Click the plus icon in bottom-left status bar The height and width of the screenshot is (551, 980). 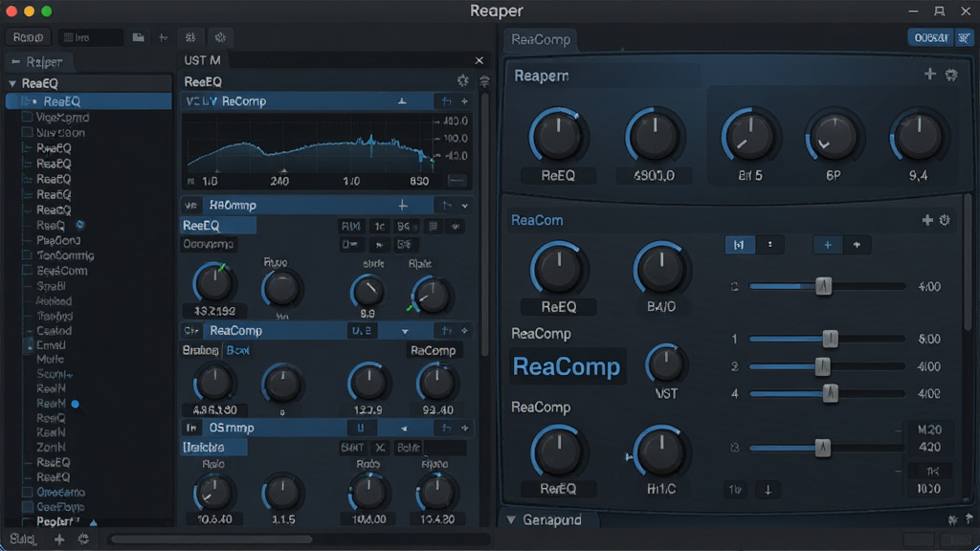pos(59,539)
